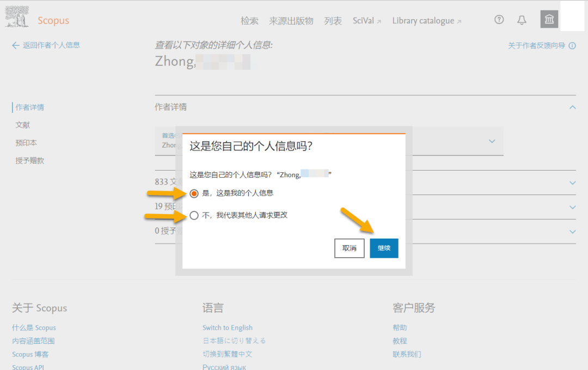Select 授予赠款 in the left sidebar
The image size is (588, 370).
tap(31, 160)
